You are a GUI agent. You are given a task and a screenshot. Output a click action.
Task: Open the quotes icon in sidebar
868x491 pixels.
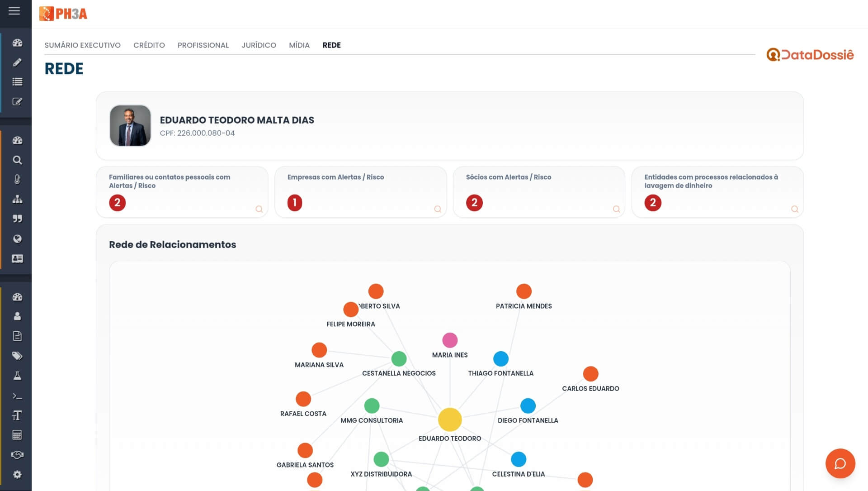(x=17, y=219)
